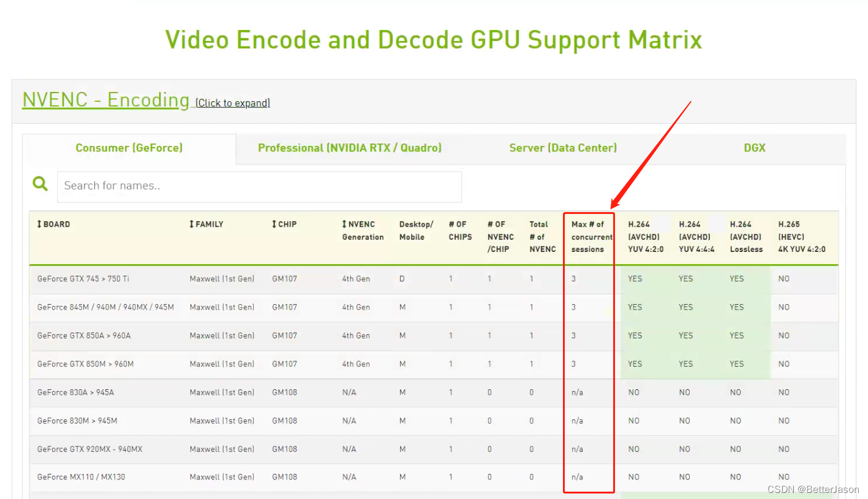
Task: Select the Consumer (GeForce) tab
Action: (129, 148)
